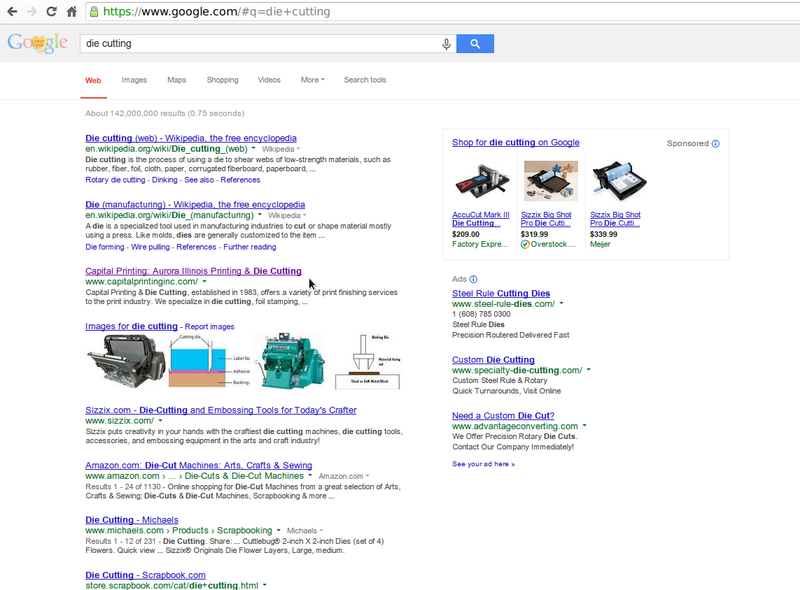Click the $339.99 Sizzix Big Shot product image
Image resolution: width=800 pixels, height=590 pixels.
pyautogui.click(x=619, y=181)
